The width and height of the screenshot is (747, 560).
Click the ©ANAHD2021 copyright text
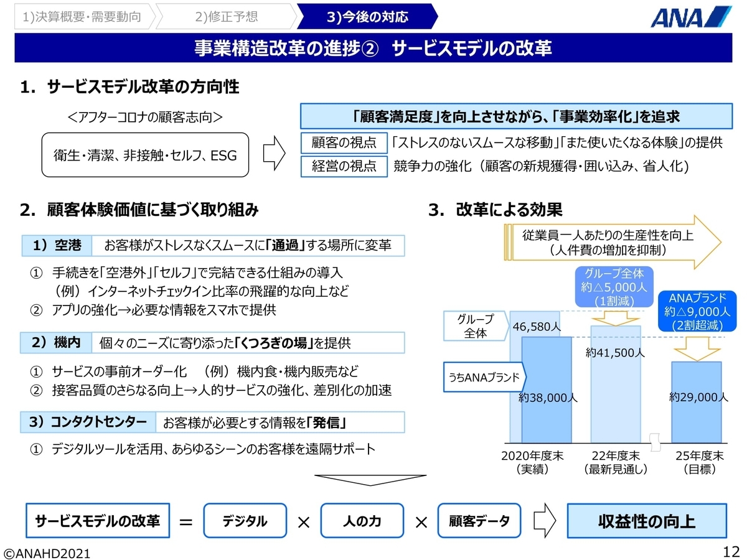(x=48, y=552)
